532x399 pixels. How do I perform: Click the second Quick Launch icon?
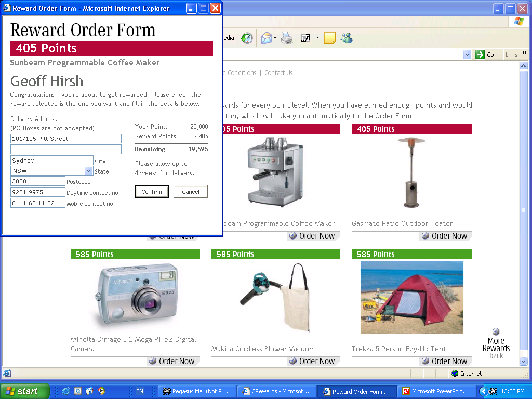pos(78,391)
